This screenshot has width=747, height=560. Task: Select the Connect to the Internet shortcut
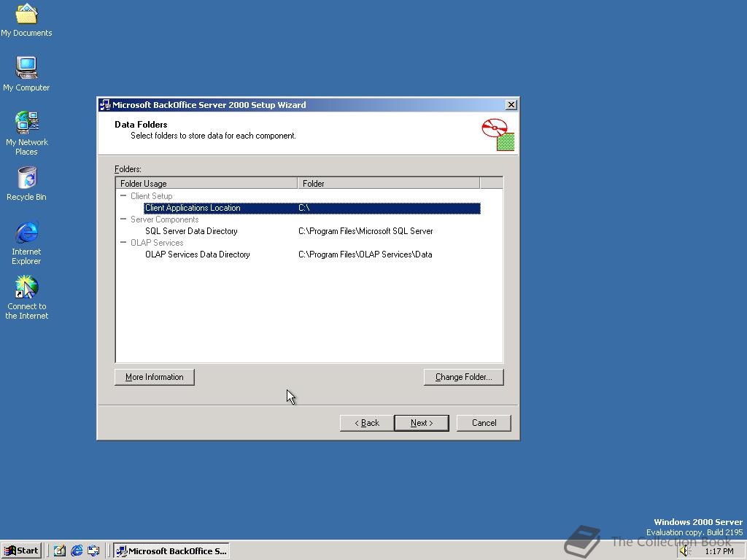click(x=26, y=297)
